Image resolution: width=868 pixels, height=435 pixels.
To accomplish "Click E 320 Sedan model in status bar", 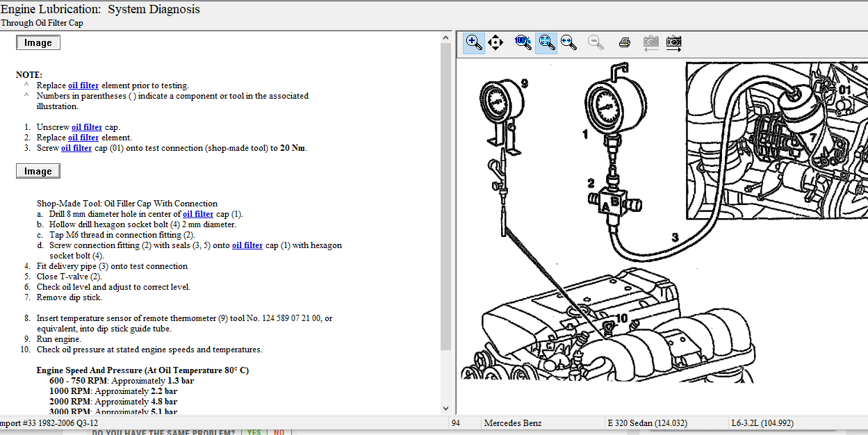I will click(646, 423).
